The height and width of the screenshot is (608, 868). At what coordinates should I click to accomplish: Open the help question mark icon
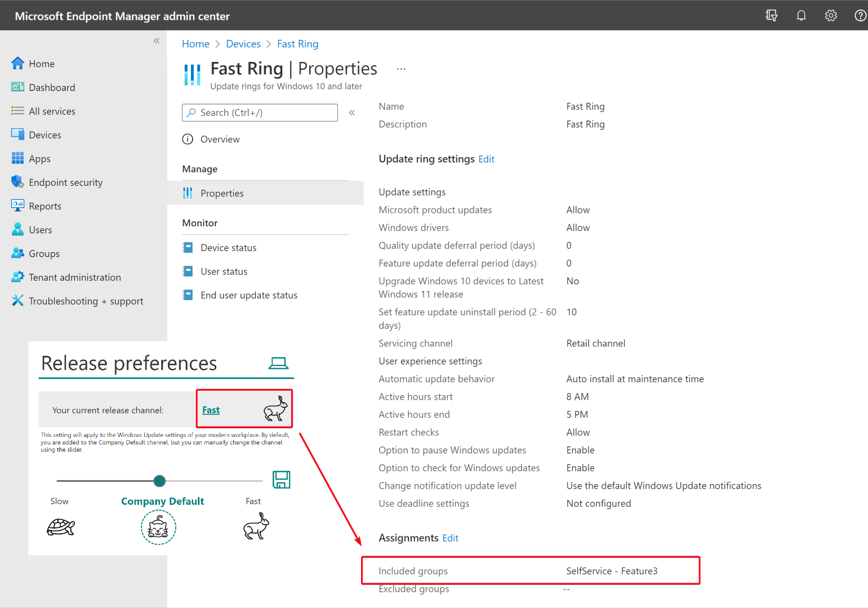(x=860, y=16)
